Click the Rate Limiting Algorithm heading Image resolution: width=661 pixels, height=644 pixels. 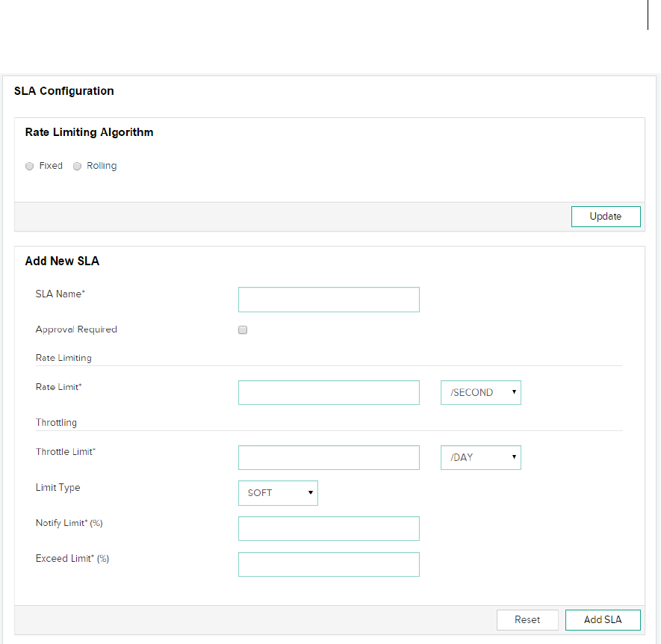click(x=89, y=132)
